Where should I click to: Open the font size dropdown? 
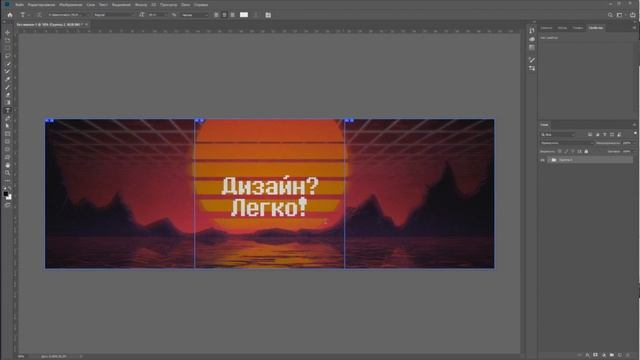pos(157,15)
